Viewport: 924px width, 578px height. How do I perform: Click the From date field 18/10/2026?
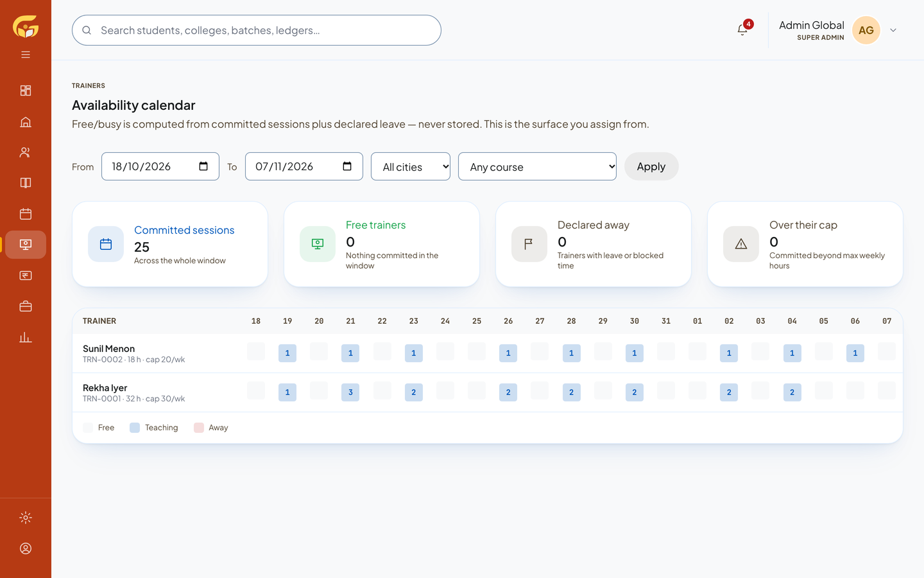coord(160,166)
